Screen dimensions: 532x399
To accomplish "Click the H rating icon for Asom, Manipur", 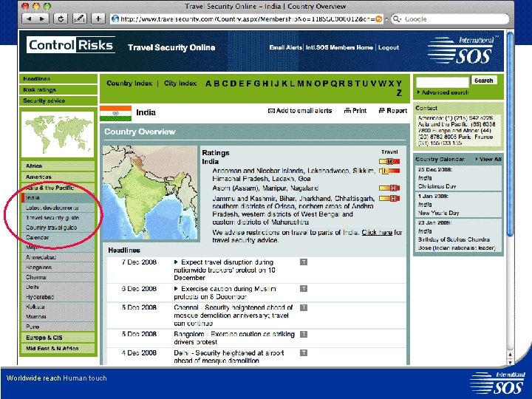I will pos(389,188).
